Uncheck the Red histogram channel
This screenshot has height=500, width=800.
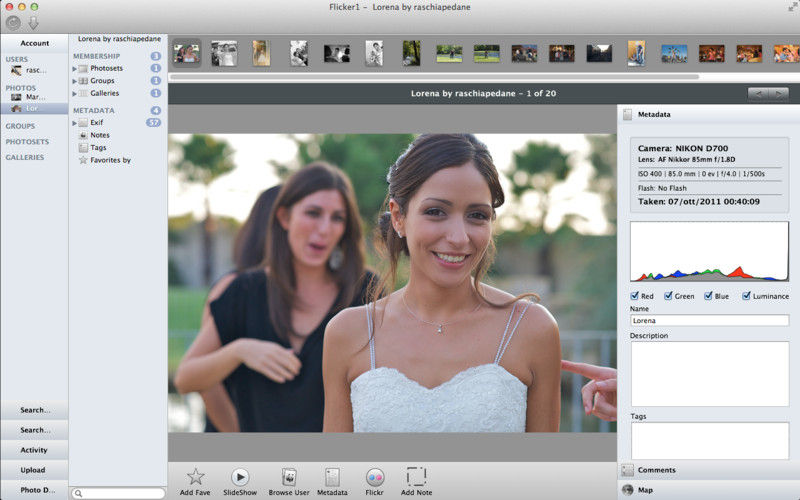click(636, 296)
